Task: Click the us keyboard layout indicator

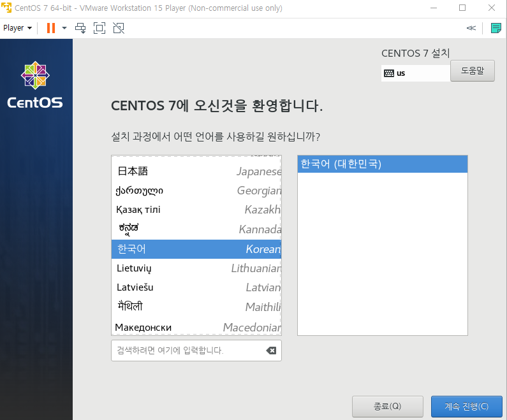Action: (x=416, y=73)
